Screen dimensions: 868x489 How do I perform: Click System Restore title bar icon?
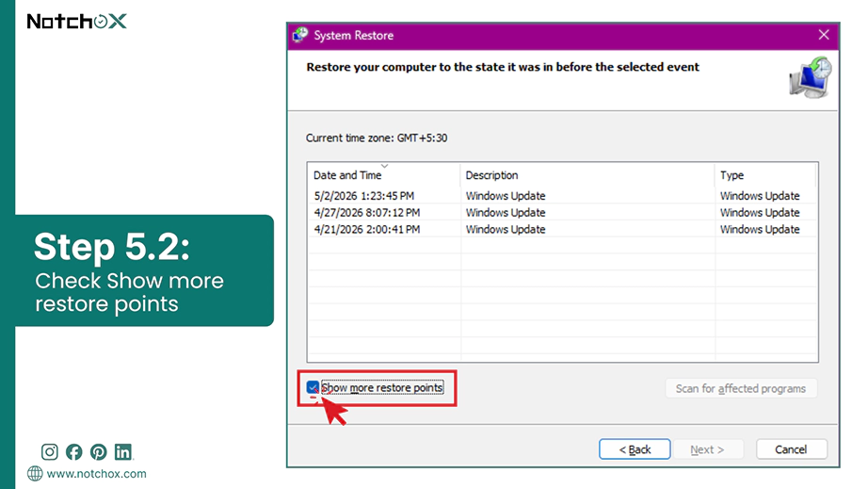(300, 35)
